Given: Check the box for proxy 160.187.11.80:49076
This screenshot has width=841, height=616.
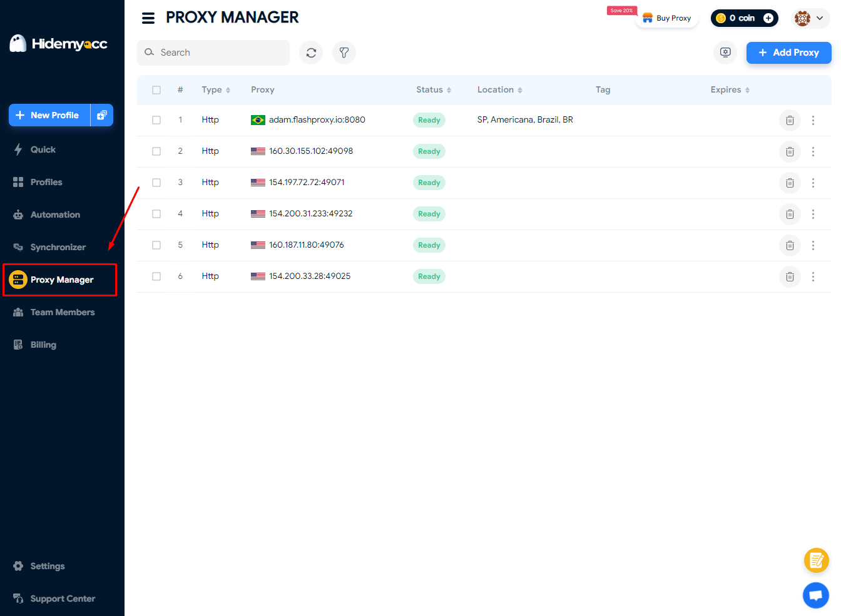Looking at the screenshot, I should pos(156,245).
